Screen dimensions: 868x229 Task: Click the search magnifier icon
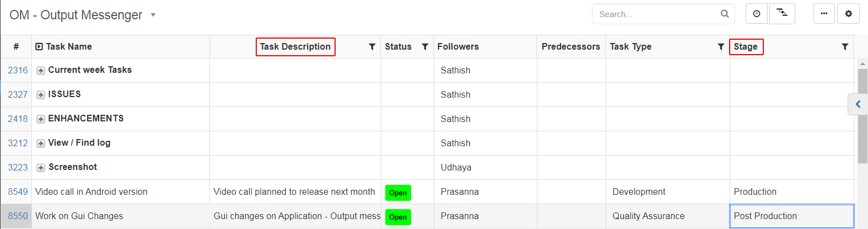725,14
